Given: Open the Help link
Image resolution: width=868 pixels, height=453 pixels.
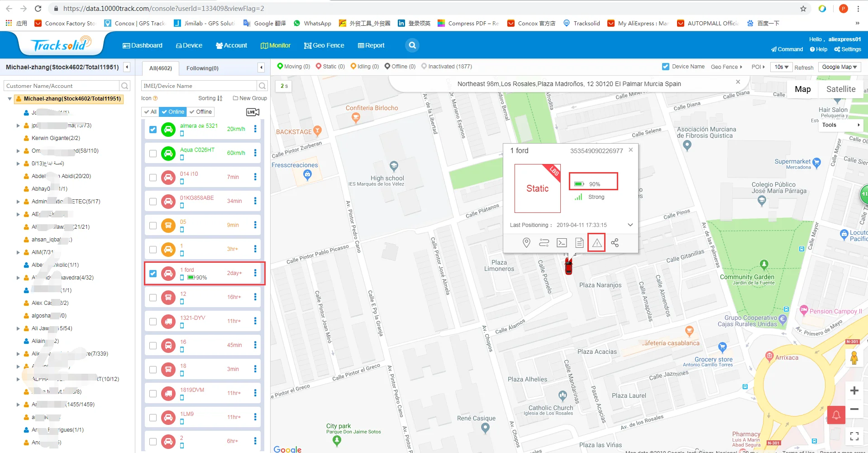Looking at the screenshot, I should coord(819,49).
